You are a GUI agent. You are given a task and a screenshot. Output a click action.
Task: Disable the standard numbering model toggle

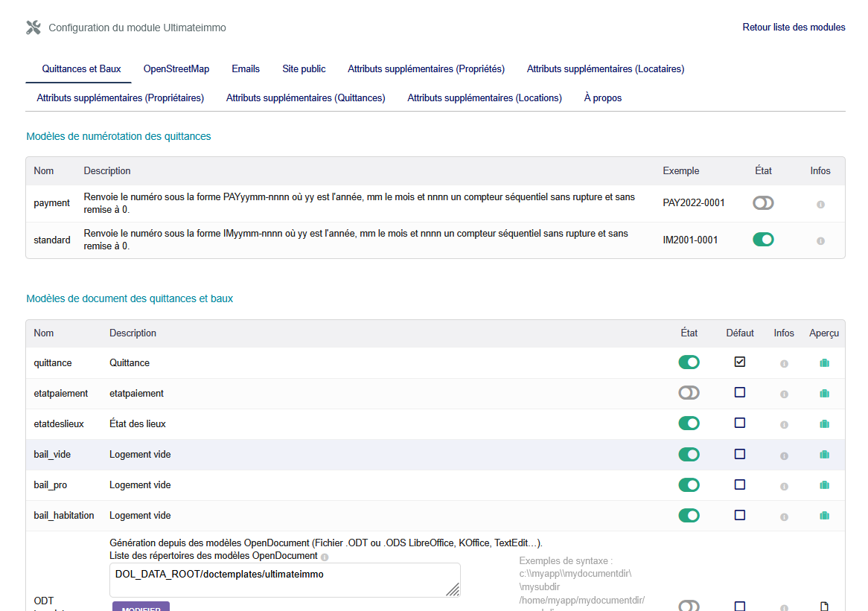click(x=763, y=240)
